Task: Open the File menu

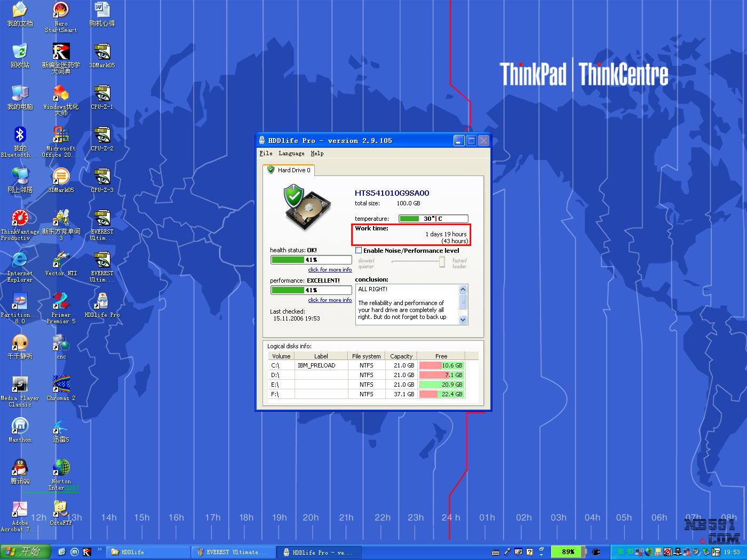Action: coord(266,154)
